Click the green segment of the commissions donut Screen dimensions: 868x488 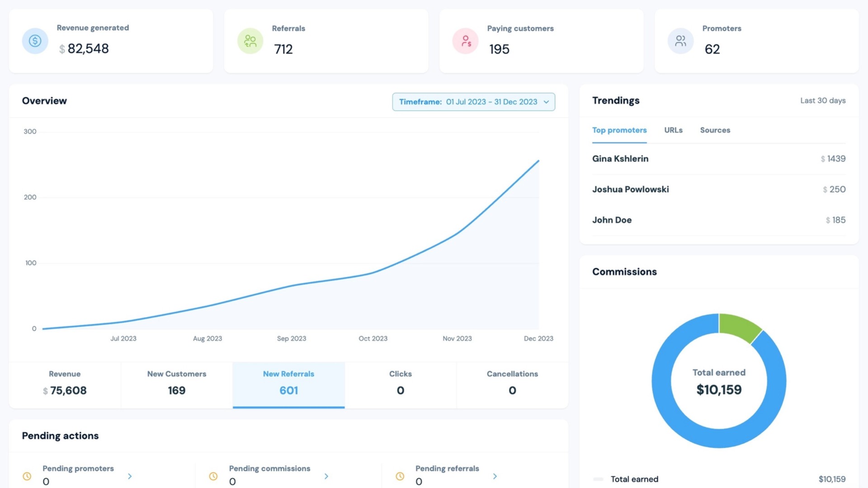740,327
